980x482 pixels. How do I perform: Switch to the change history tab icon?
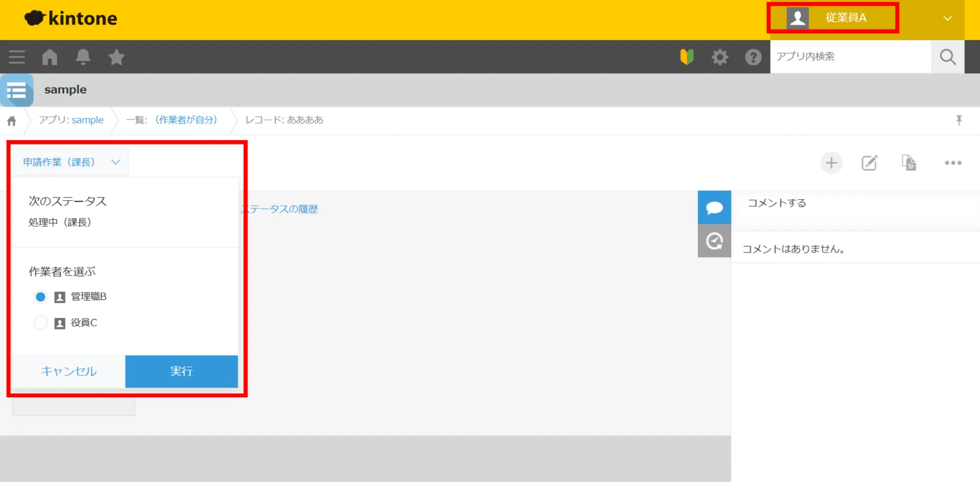(x=714, y=241)
